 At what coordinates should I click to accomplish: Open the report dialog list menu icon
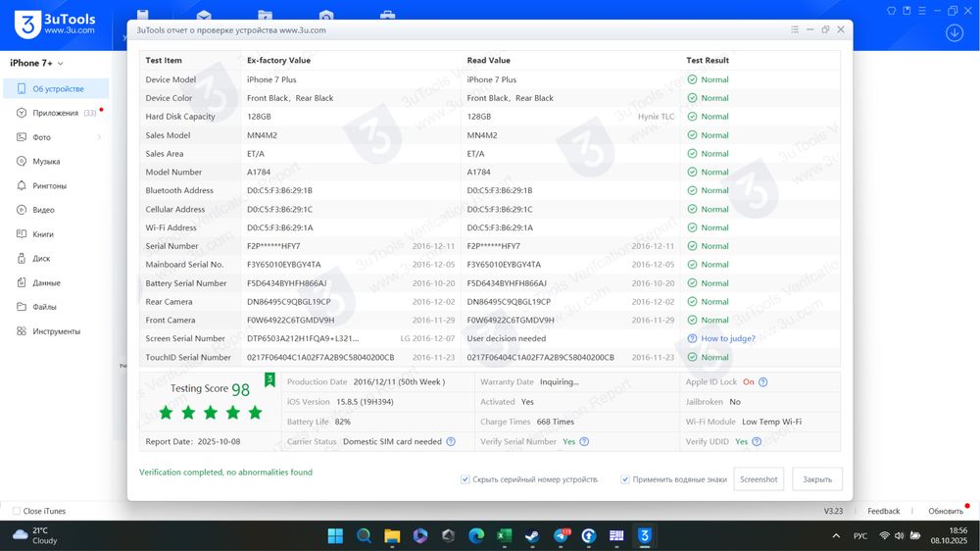[795, 29]
